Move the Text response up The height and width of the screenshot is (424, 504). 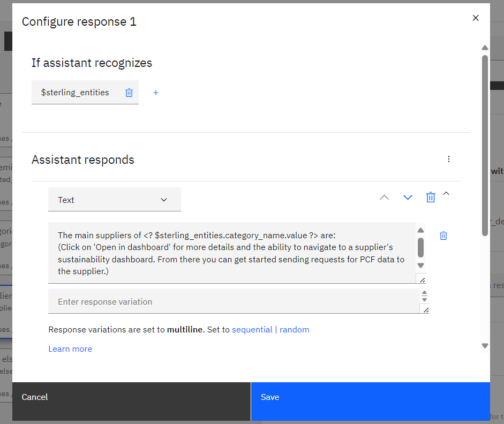point(384,197)
